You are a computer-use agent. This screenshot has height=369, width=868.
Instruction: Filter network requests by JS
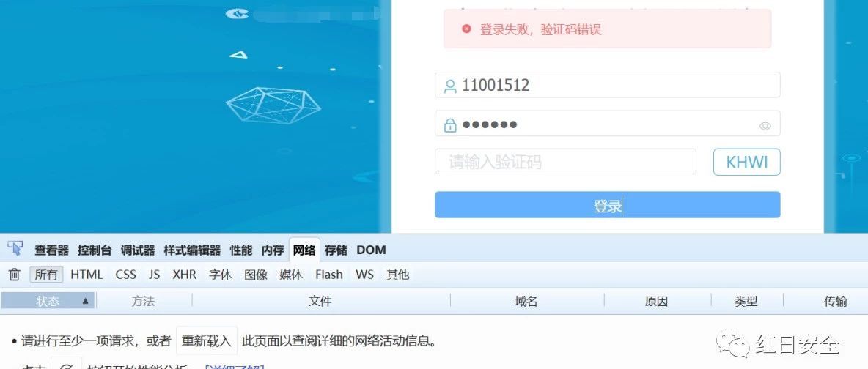(x=154, y=275)
